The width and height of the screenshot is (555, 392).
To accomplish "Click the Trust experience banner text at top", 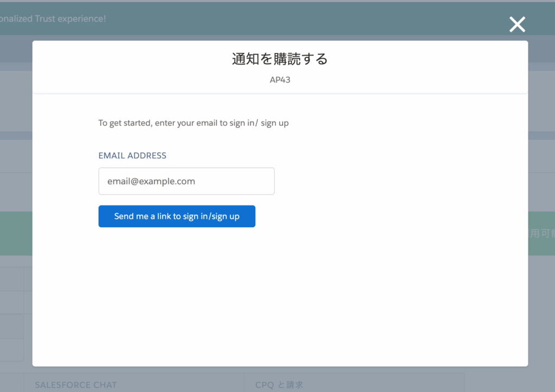I will [53, 18].
